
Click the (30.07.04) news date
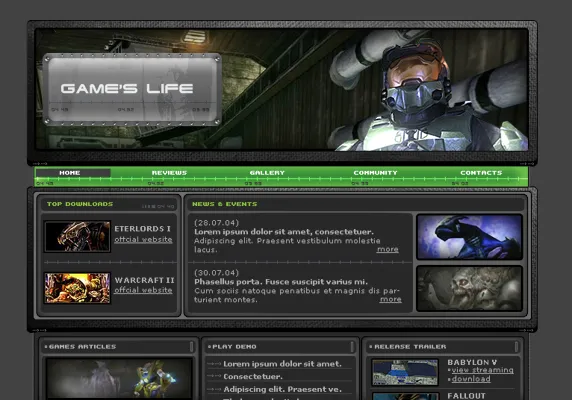point(216,273)
